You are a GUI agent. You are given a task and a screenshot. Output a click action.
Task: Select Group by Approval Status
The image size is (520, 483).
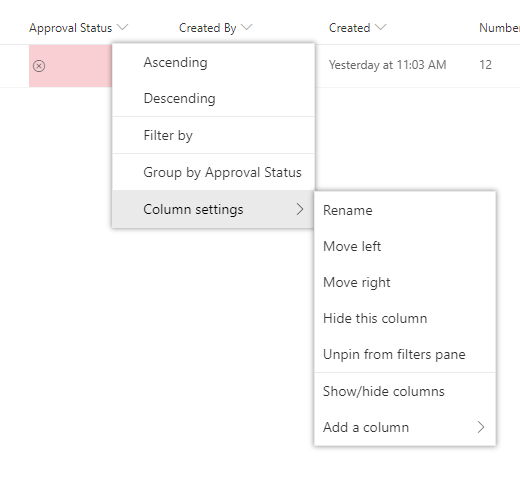tap(213, 172)
